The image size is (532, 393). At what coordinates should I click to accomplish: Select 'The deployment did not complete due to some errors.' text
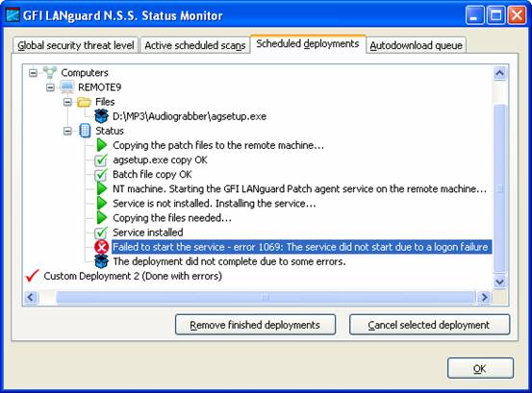[229, 261]
